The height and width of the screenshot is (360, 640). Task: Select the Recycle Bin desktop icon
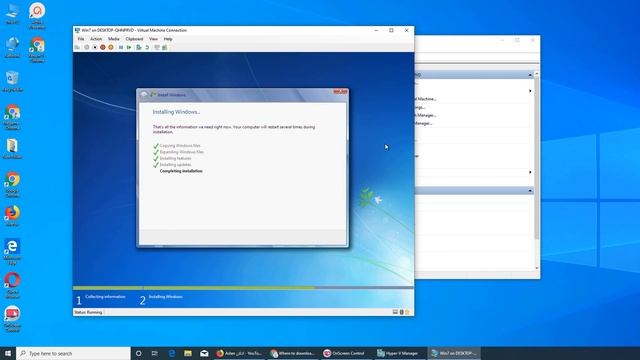point(12,81)
